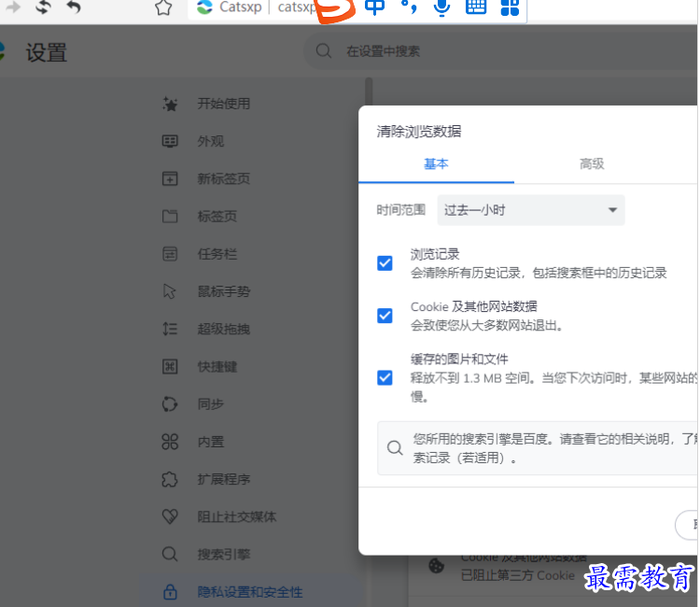Uncheck the 浏览记录 checkbox
The image size is (700, 607).
pos(385,263)
